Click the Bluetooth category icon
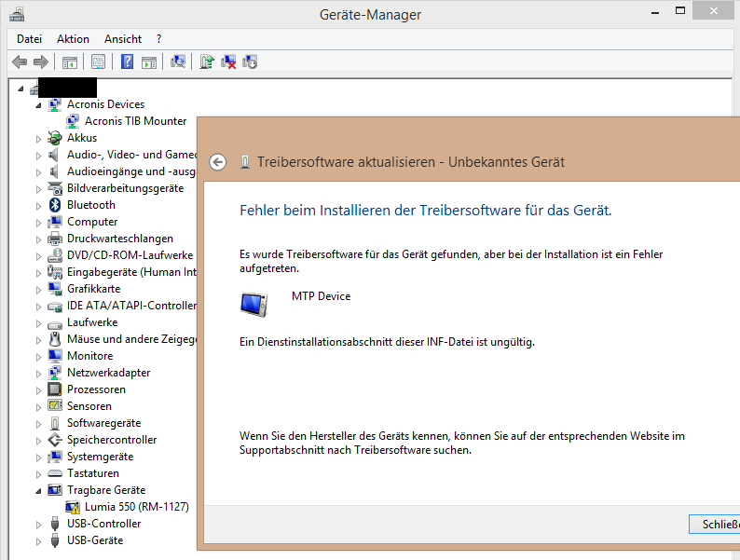Screen dimensions: 740x560 [55, 205]
